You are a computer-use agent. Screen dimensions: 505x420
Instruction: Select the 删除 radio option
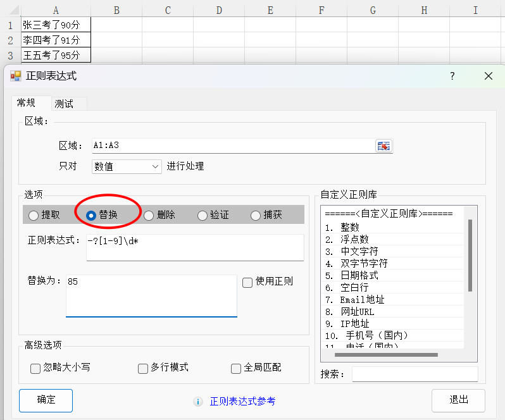click(x=149, y=216)
